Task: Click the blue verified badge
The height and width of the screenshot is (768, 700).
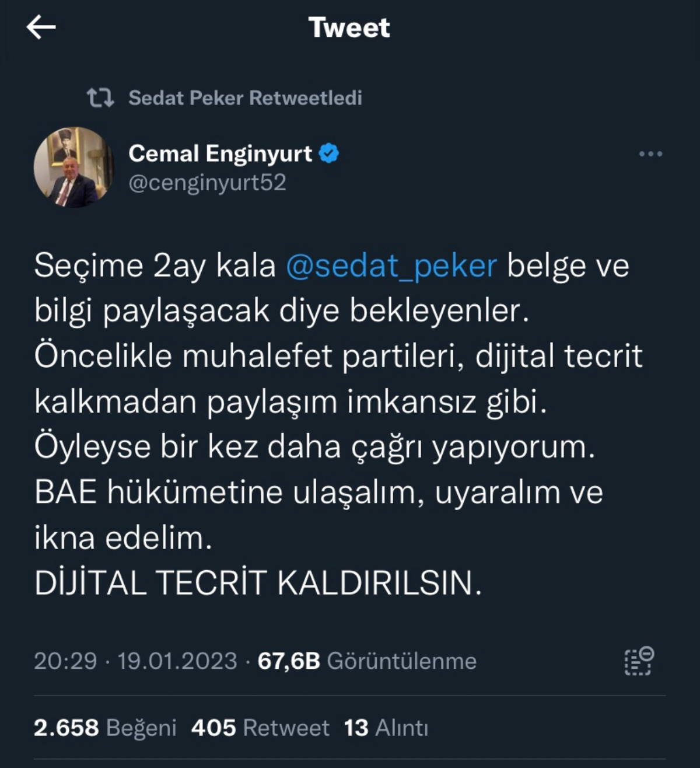Action: point(330,153)
